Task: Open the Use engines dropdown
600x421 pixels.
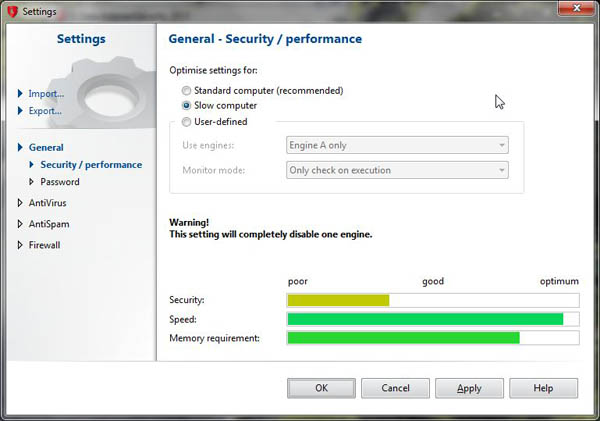Action: tap(397, 145)
